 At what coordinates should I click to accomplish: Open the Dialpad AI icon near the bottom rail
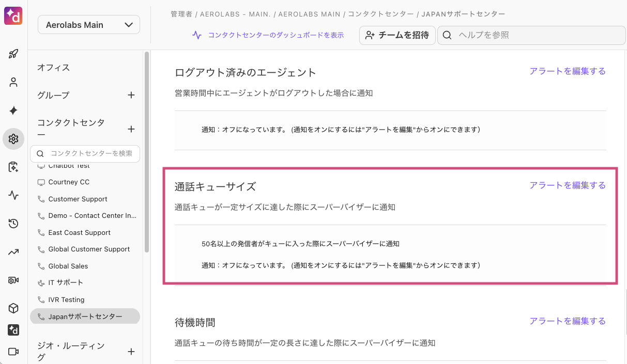pyautogui.click(x=13, y=330)
